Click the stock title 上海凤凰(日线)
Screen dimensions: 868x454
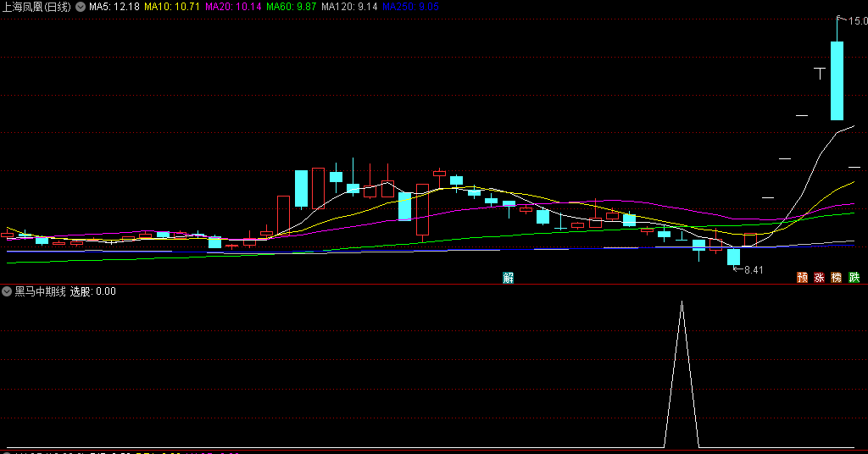[37, 7]
